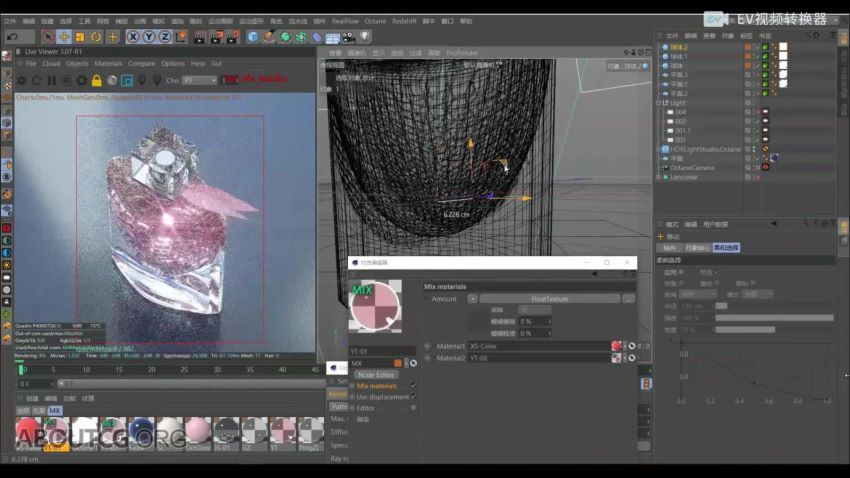Open the Octane menu in top menu bar
This screenshot has width=850, height=478.
(375, 21)
